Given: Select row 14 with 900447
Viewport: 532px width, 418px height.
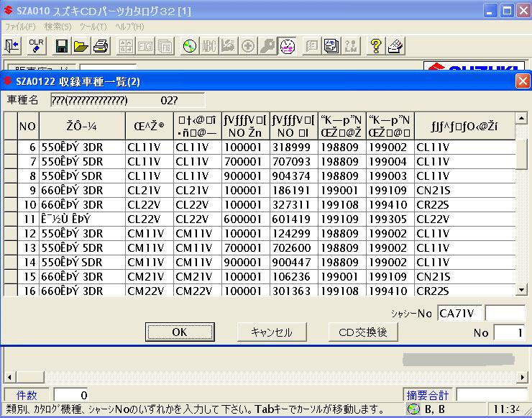Looking at the screenshot, I should pos(260,262).
